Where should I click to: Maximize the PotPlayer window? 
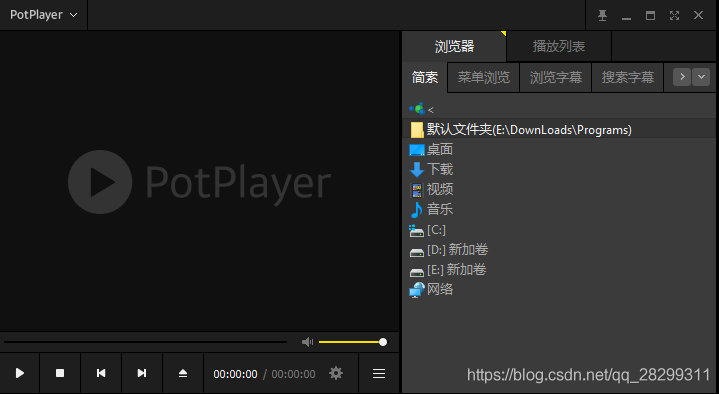[x=650, y=16]
